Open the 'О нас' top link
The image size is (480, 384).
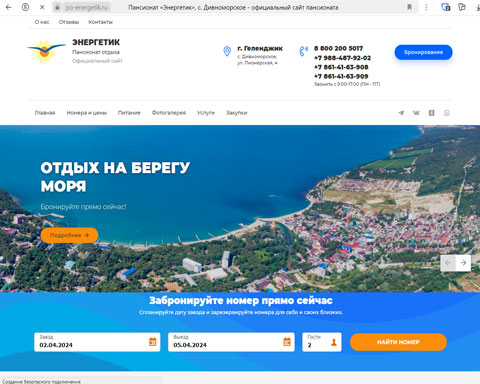tap(42, 22)
